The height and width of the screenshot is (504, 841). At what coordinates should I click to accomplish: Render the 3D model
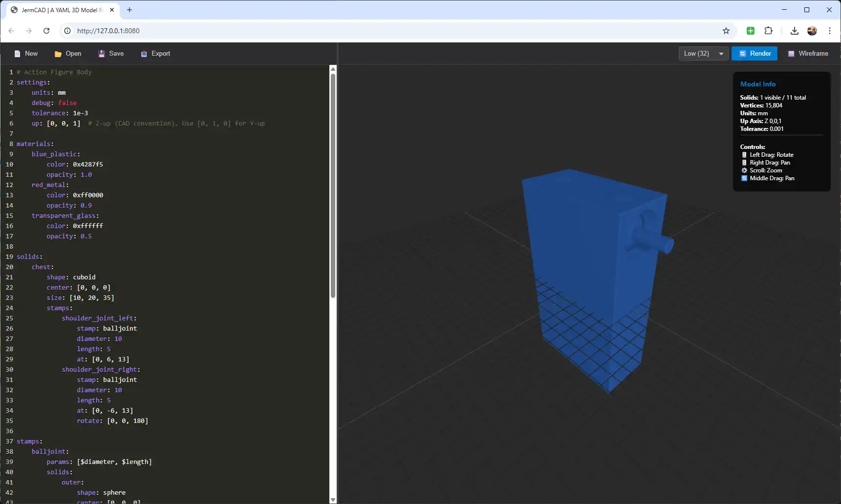click(x=754, y=54)
